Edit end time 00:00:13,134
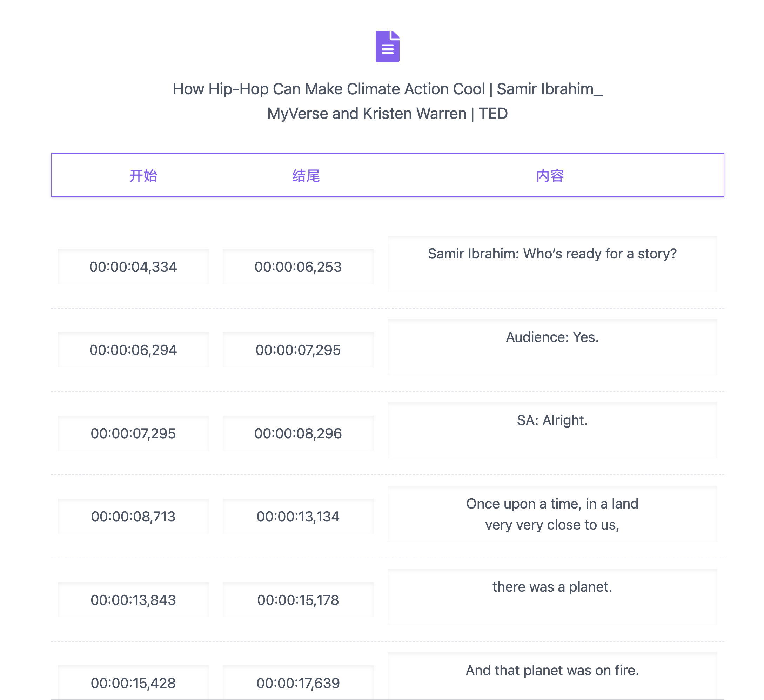This screenshot has height=700, width=764. tap(298, 517)
